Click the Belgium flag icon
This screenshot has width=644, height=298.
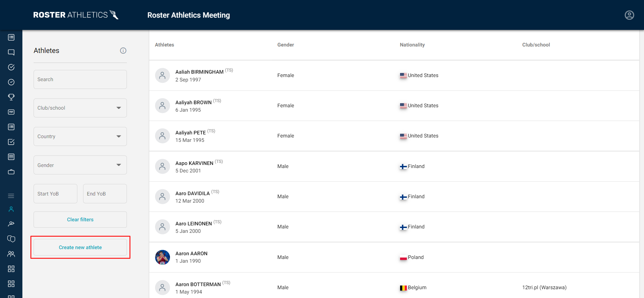403,288
